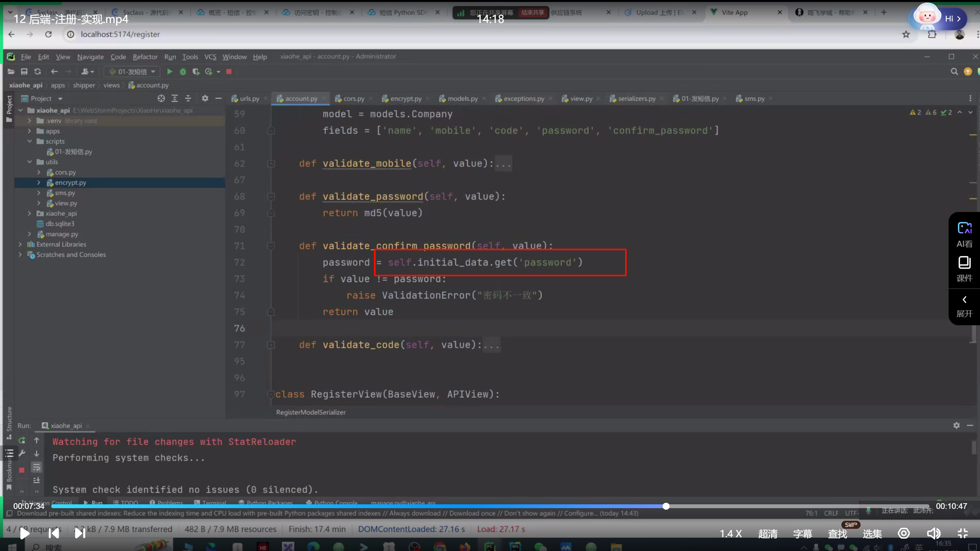This screenshot has width=980, height=551.
Task: Click the Synchronize/reload toolbar icon
Action: click(x=38, y=72)
